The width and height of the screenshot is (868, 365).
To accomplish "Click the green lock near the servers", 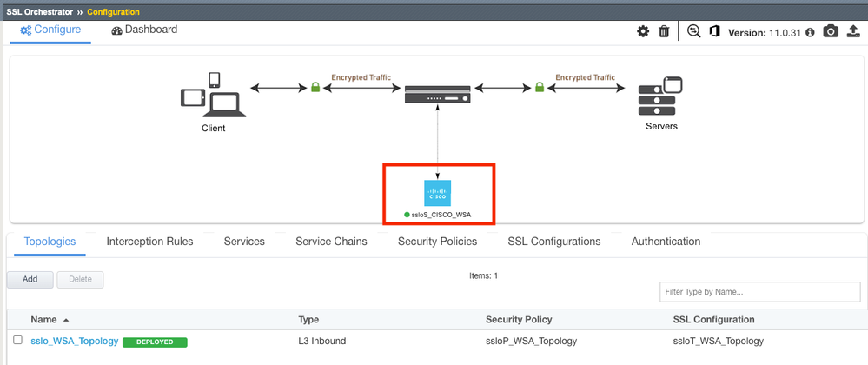I will 540,87.
